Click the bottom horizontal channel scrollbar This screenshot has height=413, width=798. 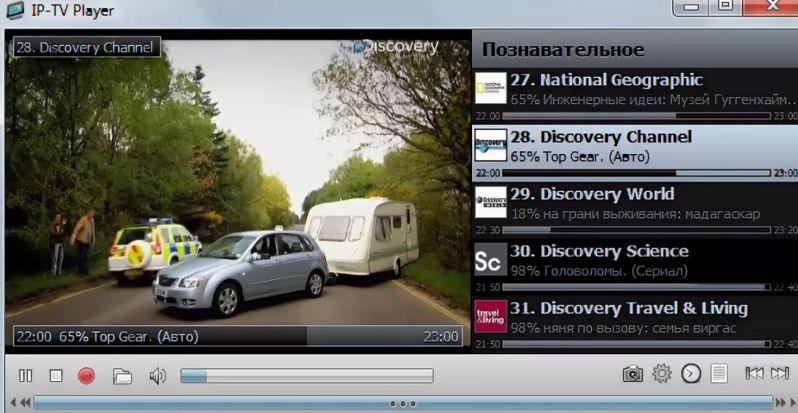pos(403,403)
